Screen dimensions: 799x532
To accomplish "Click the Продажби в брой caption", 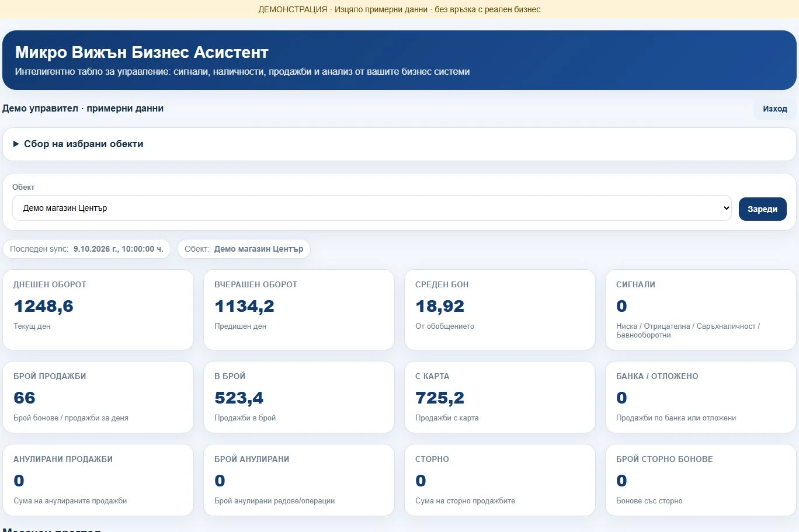I will coord(245,418).
